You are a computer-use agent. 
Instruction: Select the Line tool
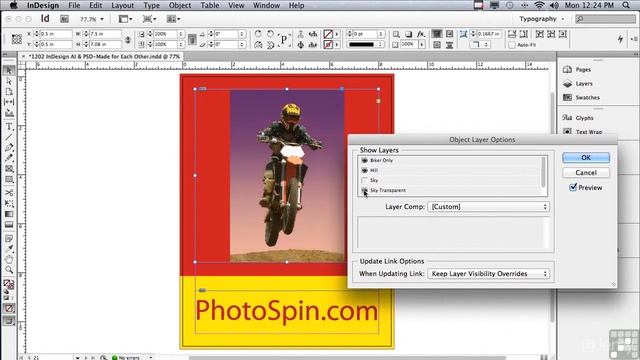(9, 137)
